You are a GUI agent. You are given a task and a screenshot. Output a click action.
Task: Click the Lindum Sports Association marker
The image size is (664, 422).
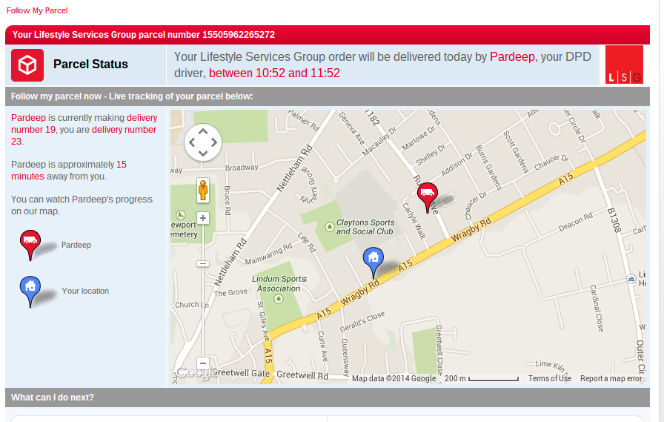click(x=278, y=299)
